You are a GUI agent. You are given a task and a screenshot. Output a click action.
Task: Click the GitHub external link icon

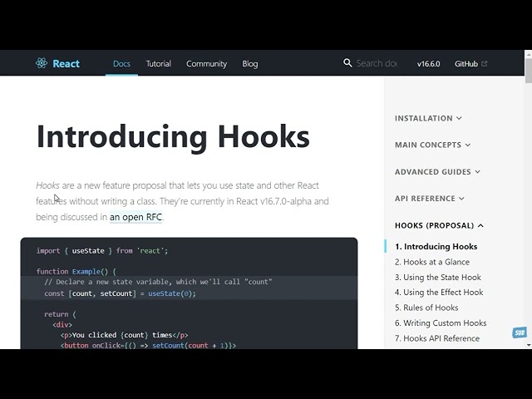click(485, 63)
